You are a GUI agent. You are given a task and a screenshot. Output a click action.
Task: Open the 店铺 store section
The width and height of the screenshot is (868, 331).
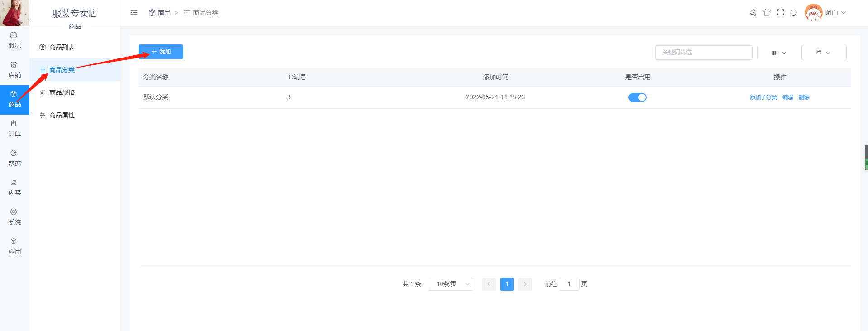14,70
